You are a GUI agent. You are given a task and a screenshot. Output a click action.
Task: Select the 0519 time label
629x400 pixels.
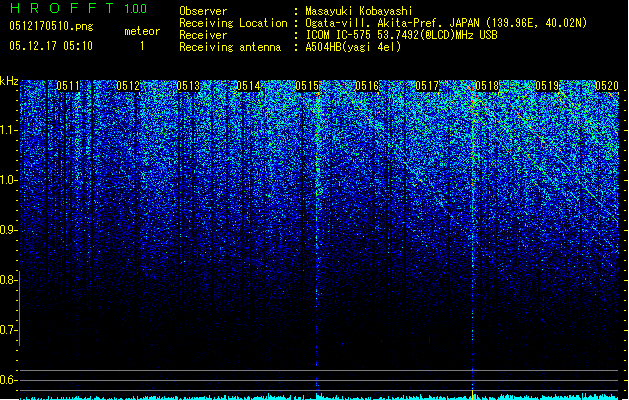[547, 86]
